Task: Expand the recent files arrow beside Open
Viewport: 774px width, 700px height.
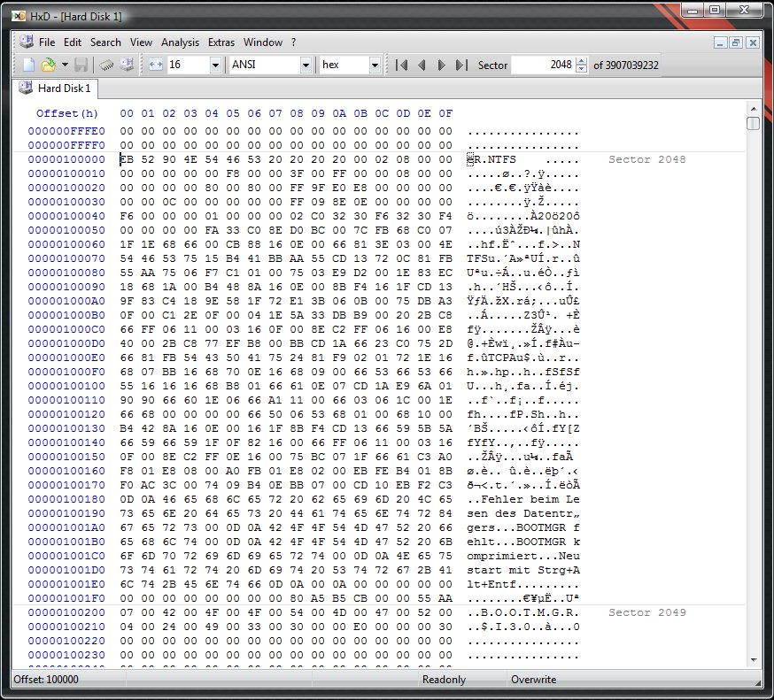Action: [65, 65]
